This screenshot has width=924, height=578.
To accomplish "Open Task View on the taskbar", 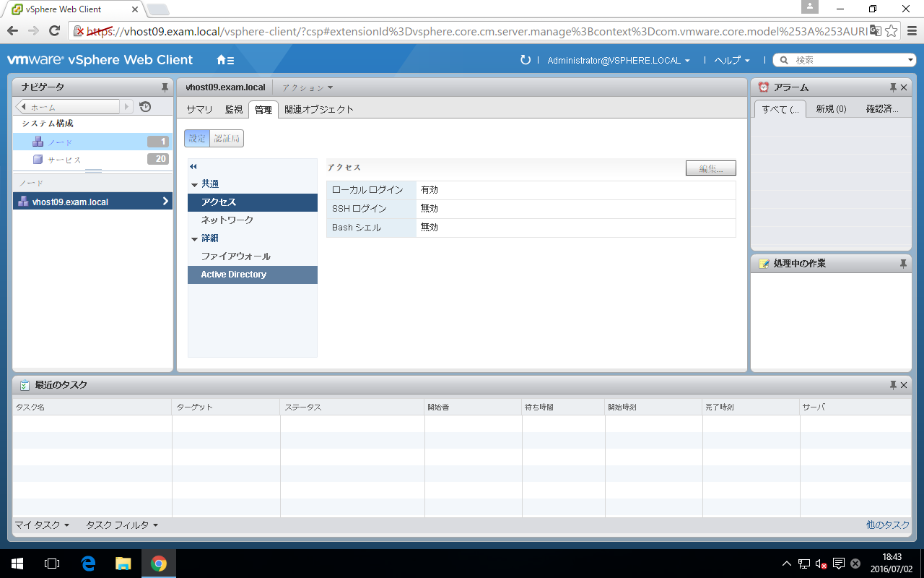I will click(x=52, y=564).
